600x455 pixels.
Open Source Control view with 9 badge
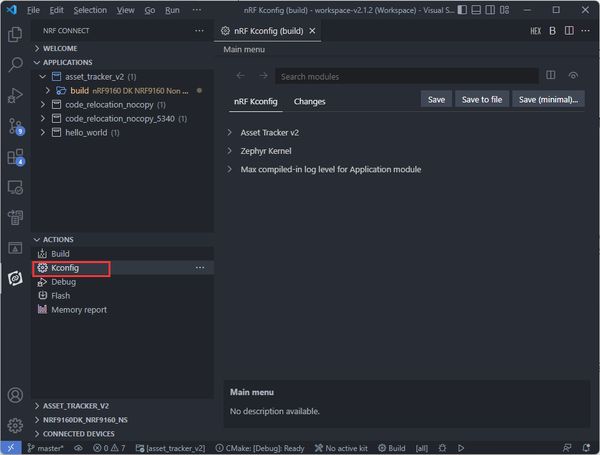[16, 126]
